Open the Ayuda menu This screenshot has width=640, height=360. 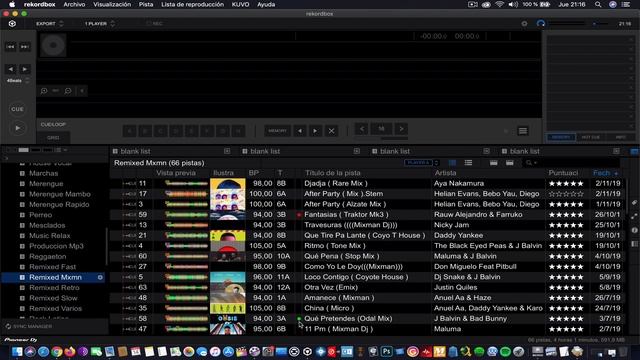point(266,4)
